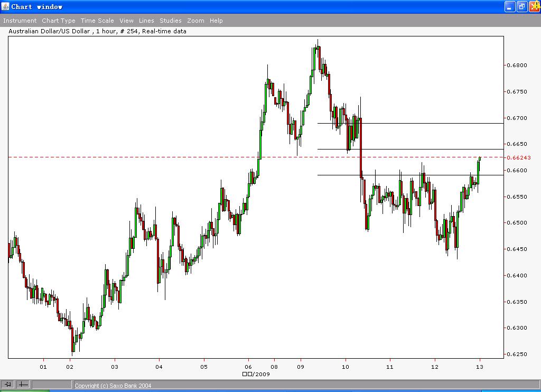Open the Time Scale menu

coord(97,21)
